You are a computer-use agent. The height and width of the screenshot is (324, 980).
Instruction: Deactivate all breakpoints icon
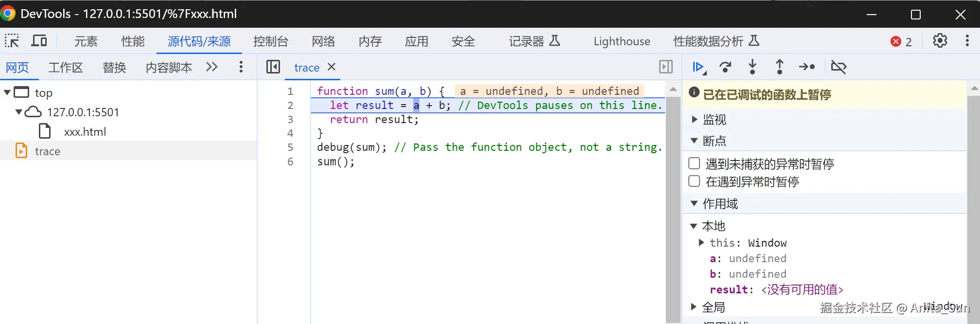pos(839,67)
